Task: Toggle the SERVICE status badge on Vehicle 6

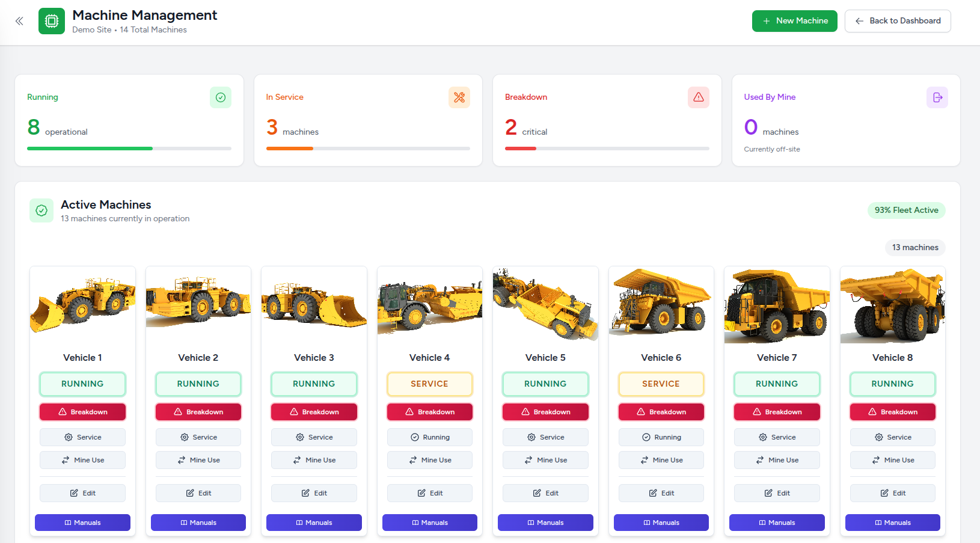Action: [x=661, y=384]
